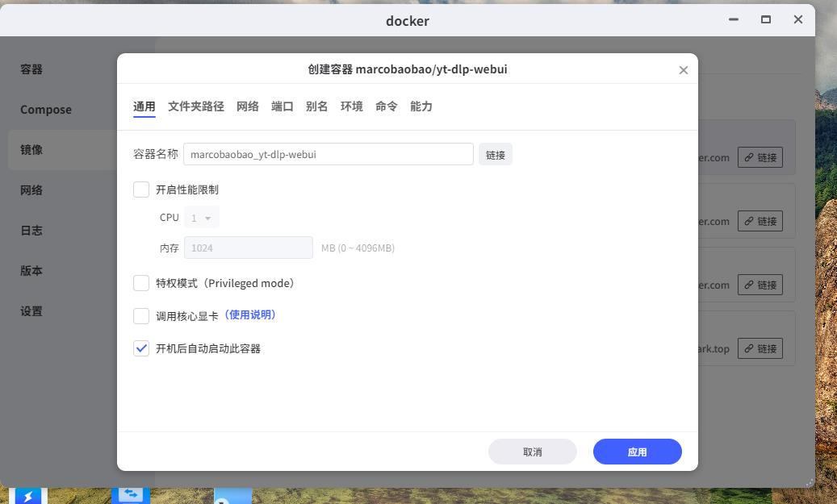Screen dimensions: 837x504
Task: Close the docker window
Action: point(798,19)
